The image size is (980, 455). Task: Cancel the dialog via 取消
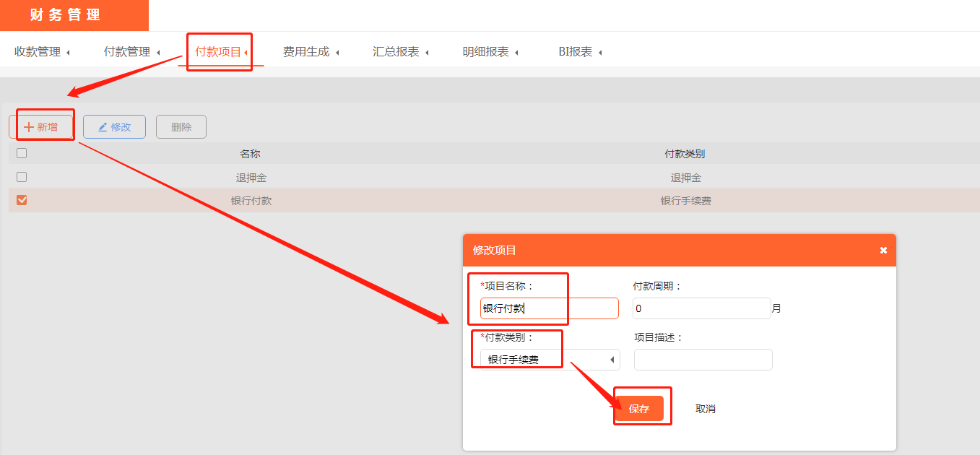(x=706, y=409)
